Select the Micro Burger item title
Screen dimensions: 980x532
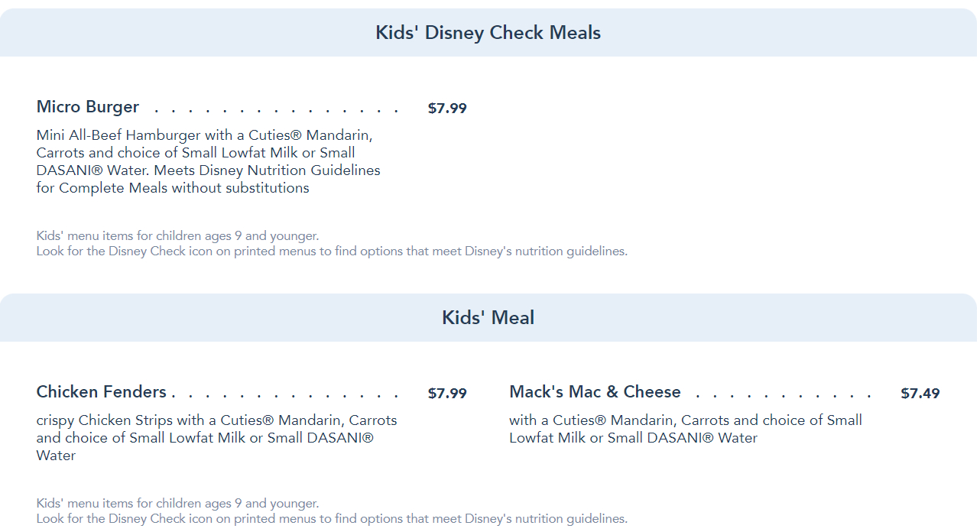click(88, 107)
